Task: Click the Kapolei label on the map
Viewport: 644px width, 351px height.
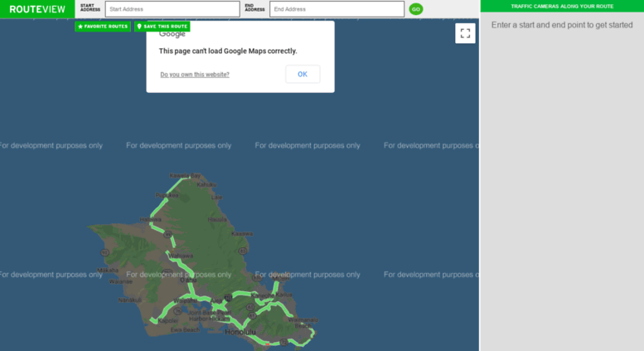Action: pyautogui.click(x=168, y=320)
